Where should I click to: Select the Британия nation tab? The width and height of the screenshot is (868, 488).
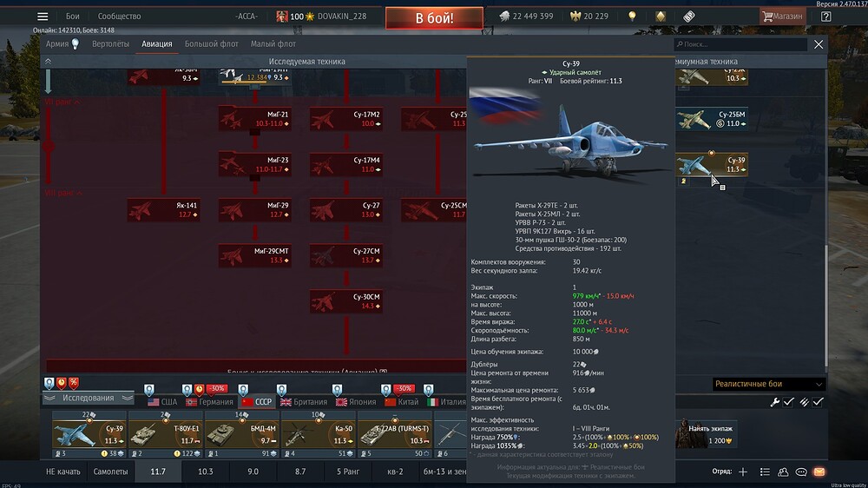click(304, 402)
